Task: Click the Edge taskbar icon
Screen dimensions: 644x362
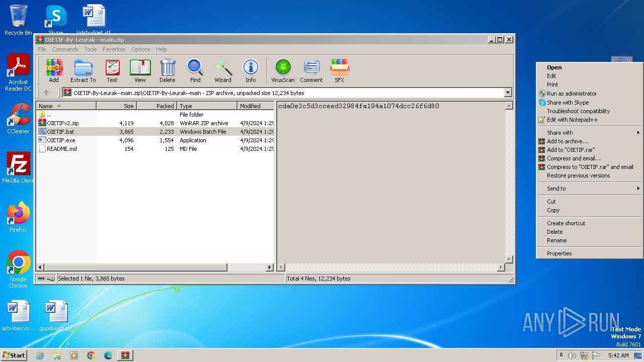Action: [108, 355]
